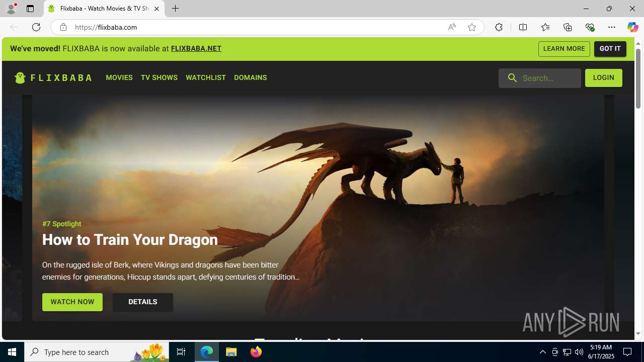Launch Firefox from taskbar
The width and height of the screenshot is (644, 362).
coord(256,352)
